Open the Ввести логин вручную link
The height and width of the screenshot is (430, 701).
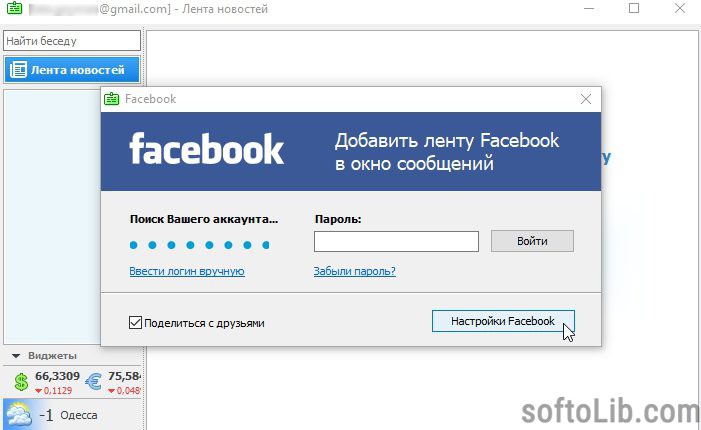coord(187,271)
